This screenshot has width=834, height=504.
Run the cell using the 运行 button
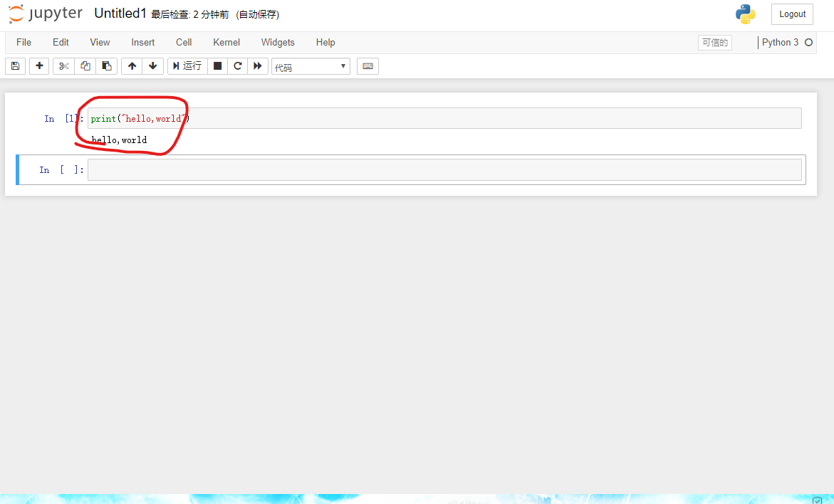(187, 66)
